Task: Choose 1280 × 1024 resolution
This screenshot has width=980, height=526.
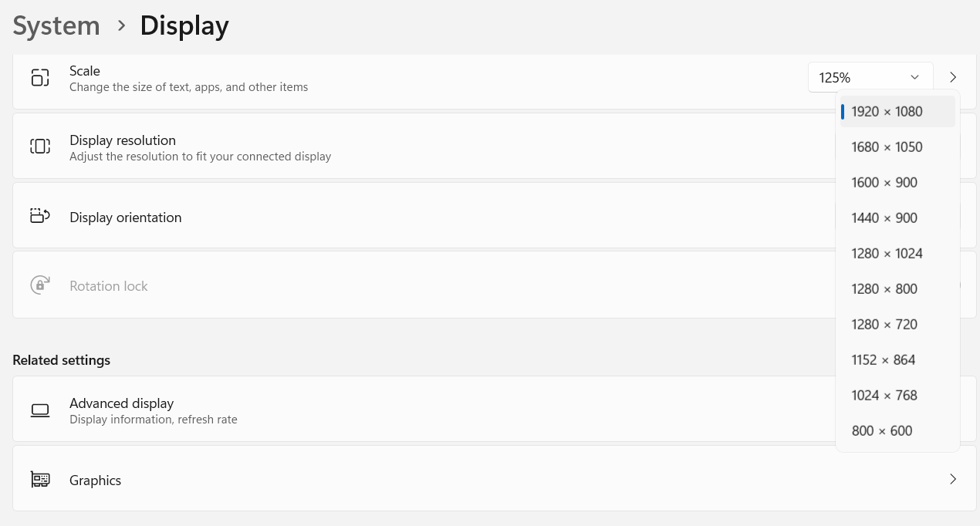Action: [x=887, y=254]
